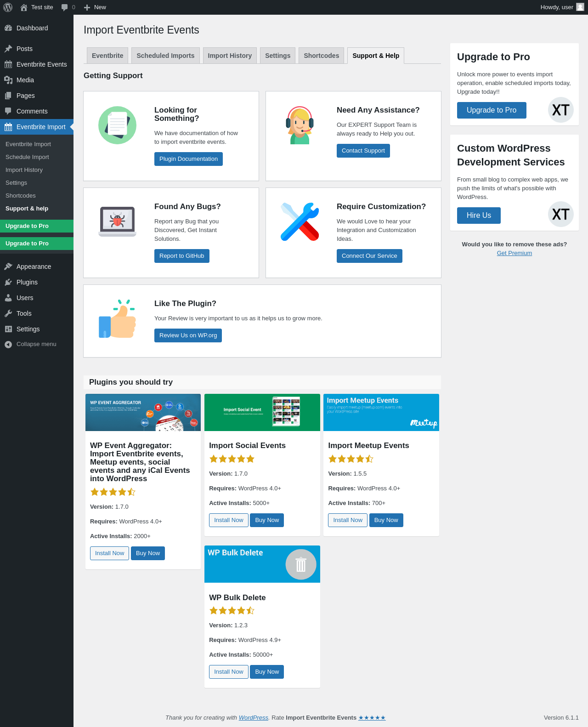The height and width of the screenshot is (727, 588).
Task: Click the Tools wrench icon
Action: coord(8,313)
